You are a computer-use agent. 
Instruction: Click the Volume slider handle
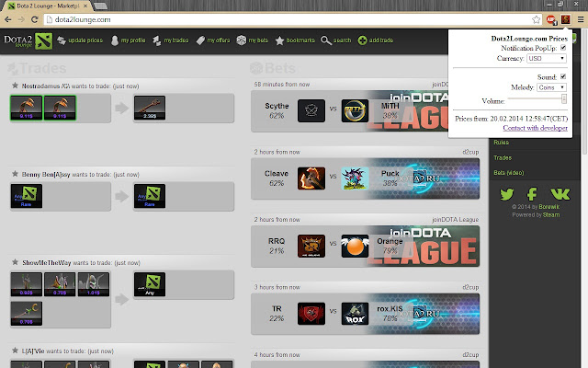tap(563, 98)
